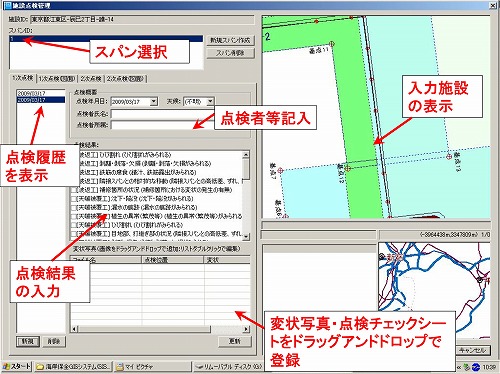Click the 新規スパン作成 button
The image size is (500, 374).
[230, 40]
